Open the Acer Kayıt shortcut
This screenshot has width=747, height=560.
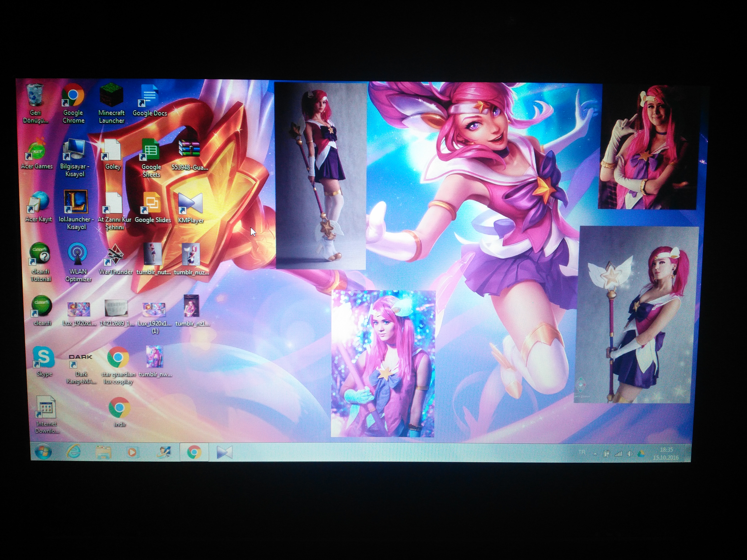38,207
